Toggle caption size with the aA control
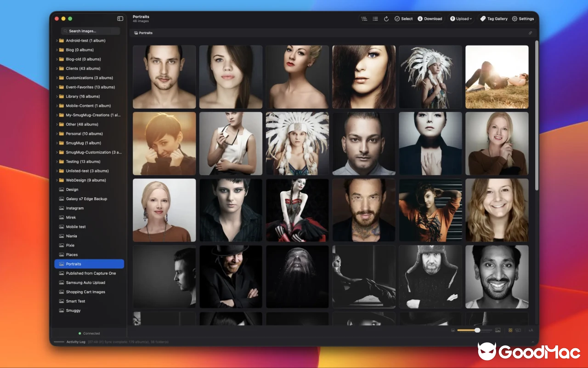 [531, 330]
